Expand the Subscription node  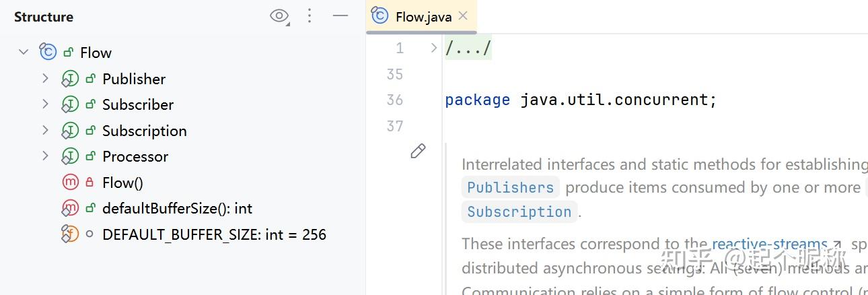pos(45,130)
